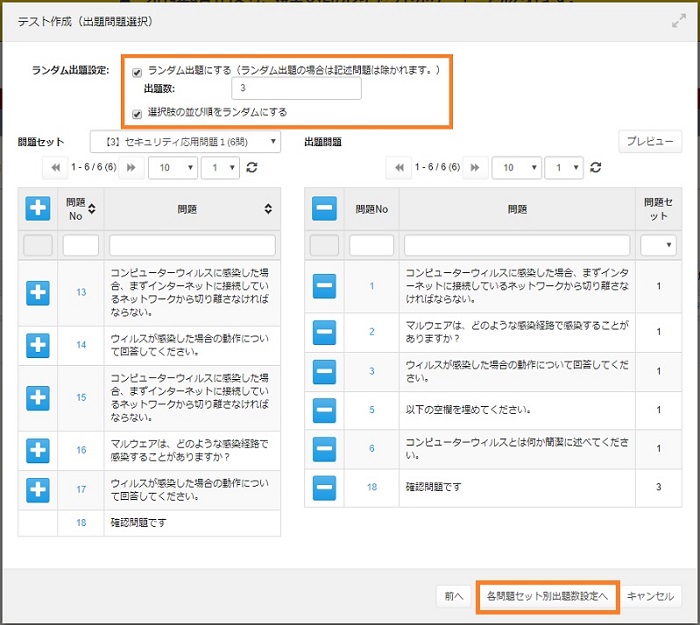Open left rows-per-page dropdown showing 10
700x625 pixels.
click(172, 168)
